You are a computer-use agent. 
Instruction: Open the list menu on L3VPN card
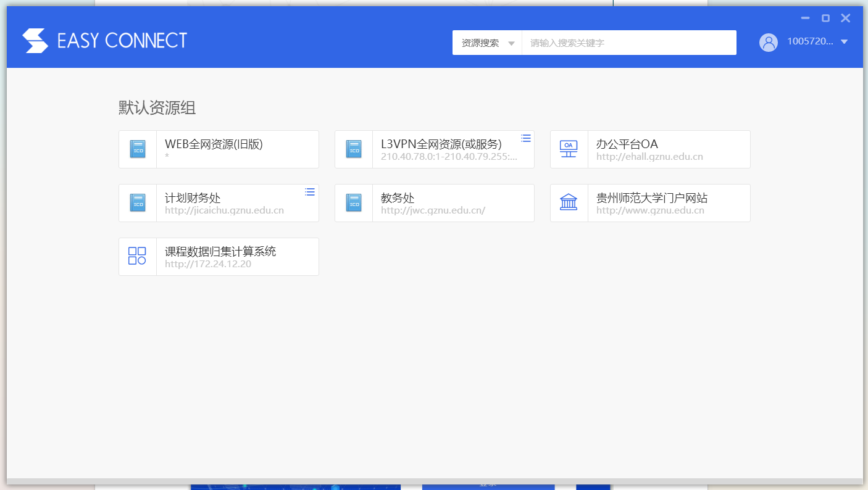525,138
